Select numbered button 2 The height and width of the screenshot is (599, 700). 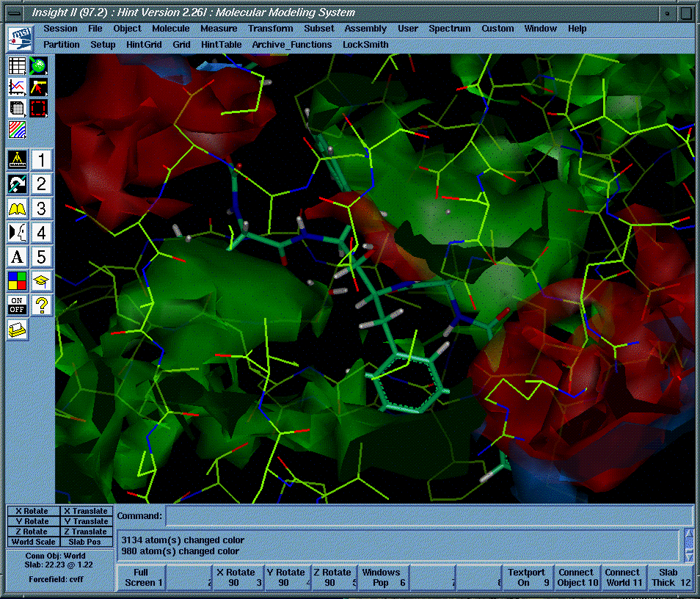pyautogui.click(x=41, y=184)
